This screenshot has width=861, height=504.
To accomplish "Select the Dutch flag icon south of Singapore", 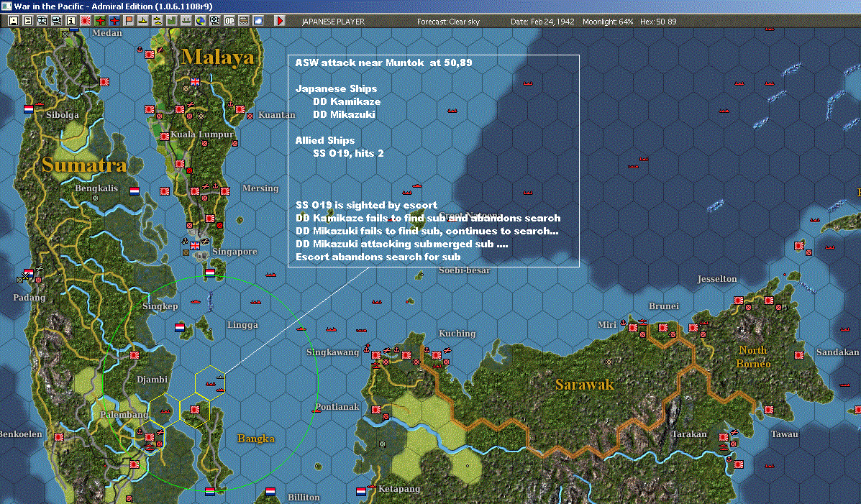I will click(x=210, y=272).
